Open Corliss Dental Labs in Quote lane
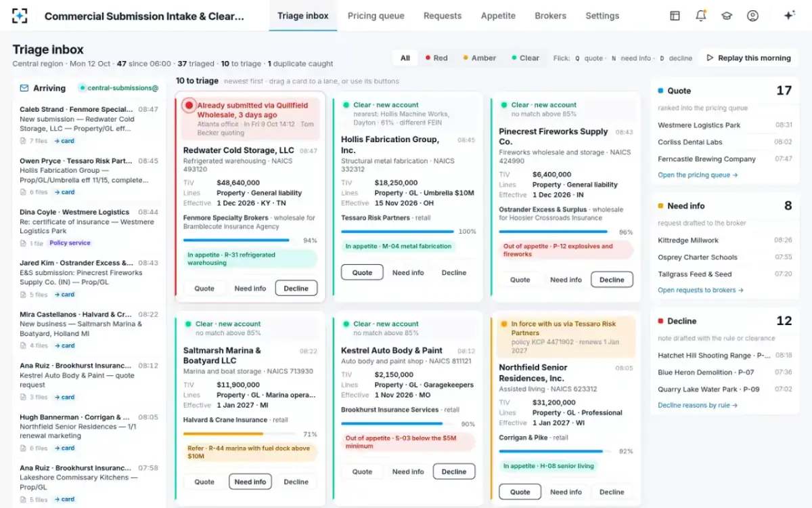Viewport: 812px width, 508px height. 725,142
